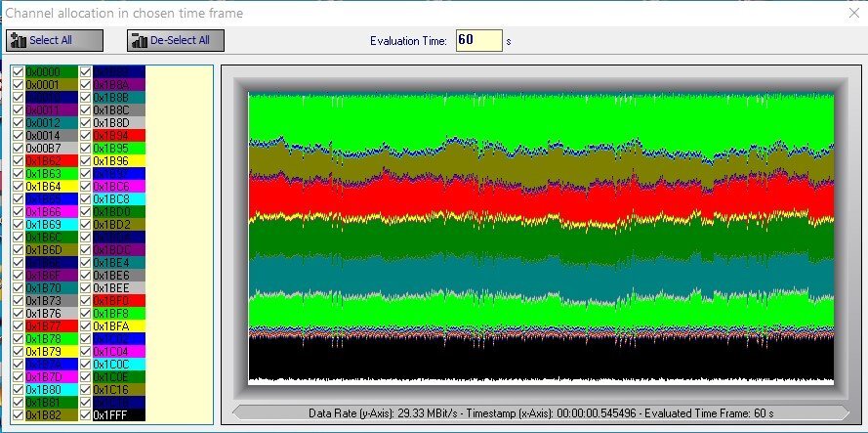Image resolution: width=868 pixels, height=433 pixels.
Task: Deselect the 0x1BEE channel checkbox
Action: click(85, 288)
